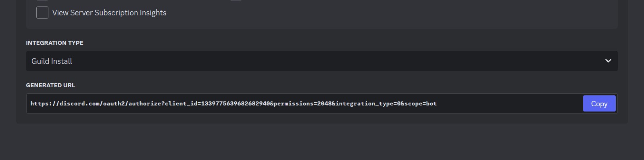Image resolution: width=644 pixels, height=160 pixels.
Task: Click the client_id number in the URL
Action: point(236,103)
